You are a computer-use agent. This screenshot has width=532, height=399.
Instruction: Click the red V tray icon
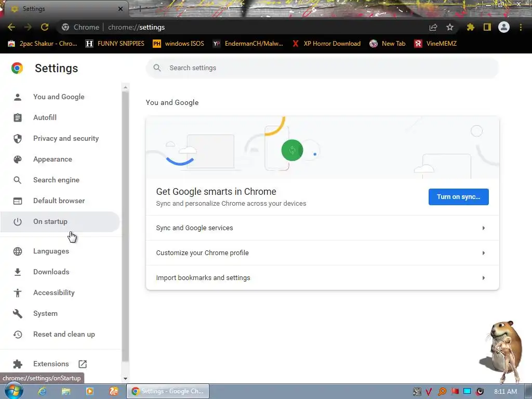[429, 392]
